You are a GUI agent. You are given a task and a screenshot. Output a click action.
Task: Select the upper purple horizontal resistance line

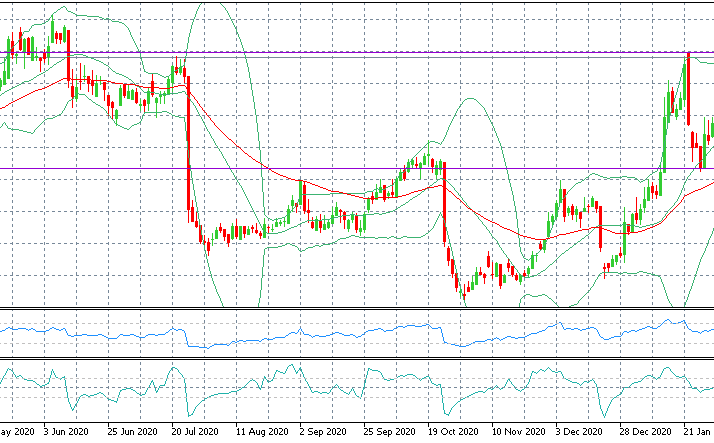pos(357,52)
